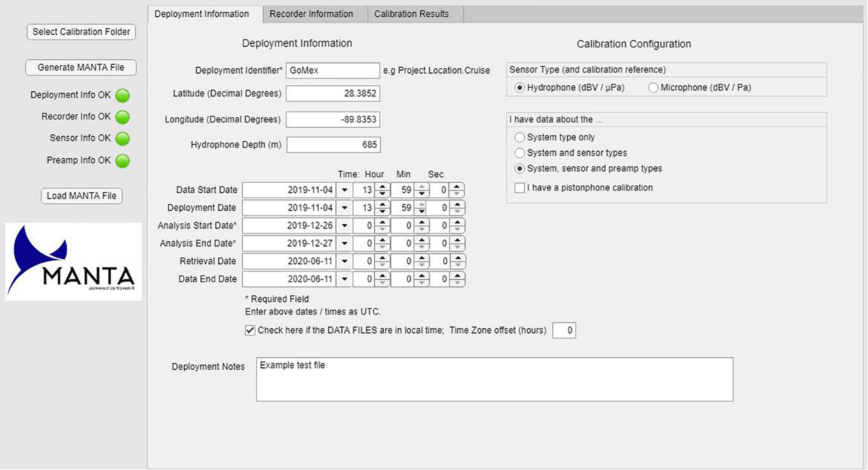Click Select Calibration Folder button

81,32
